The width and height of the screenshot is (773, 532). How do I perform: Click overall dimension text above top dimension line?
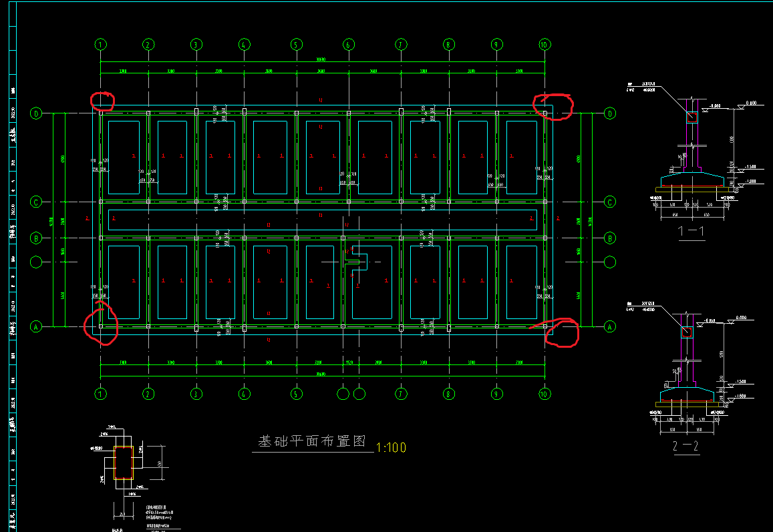(x=321, y=59)
